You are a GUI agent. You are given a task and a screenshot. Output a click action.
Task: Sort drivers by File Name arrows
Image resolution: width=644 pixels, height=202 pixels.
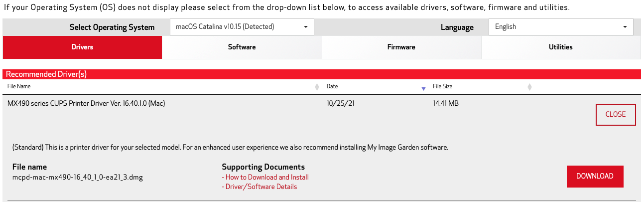coord(317,87)
